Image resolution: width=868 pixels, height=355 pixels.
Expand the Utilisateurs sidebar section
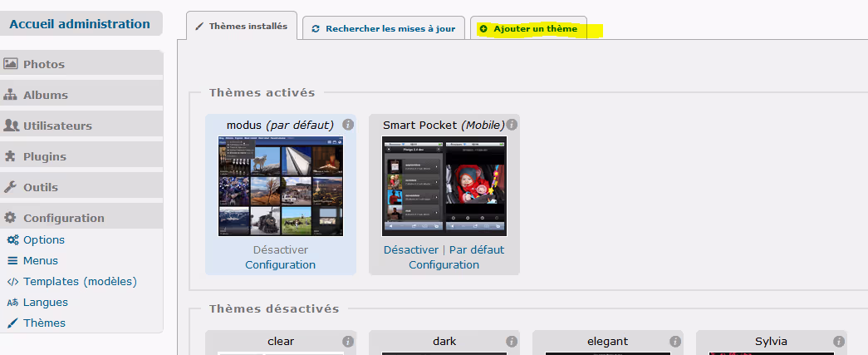pyautogui.click(x=81, y=126)
